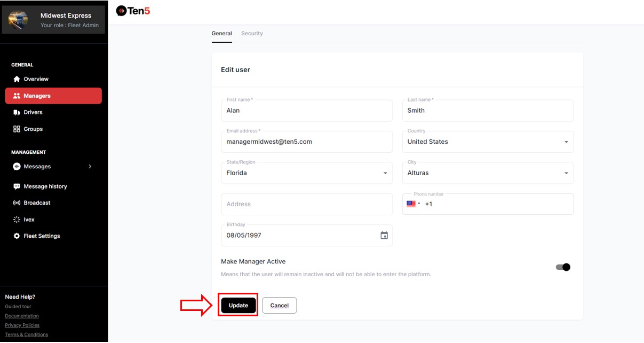
Task: Click the Cancel button
Action: click(279, 306)
